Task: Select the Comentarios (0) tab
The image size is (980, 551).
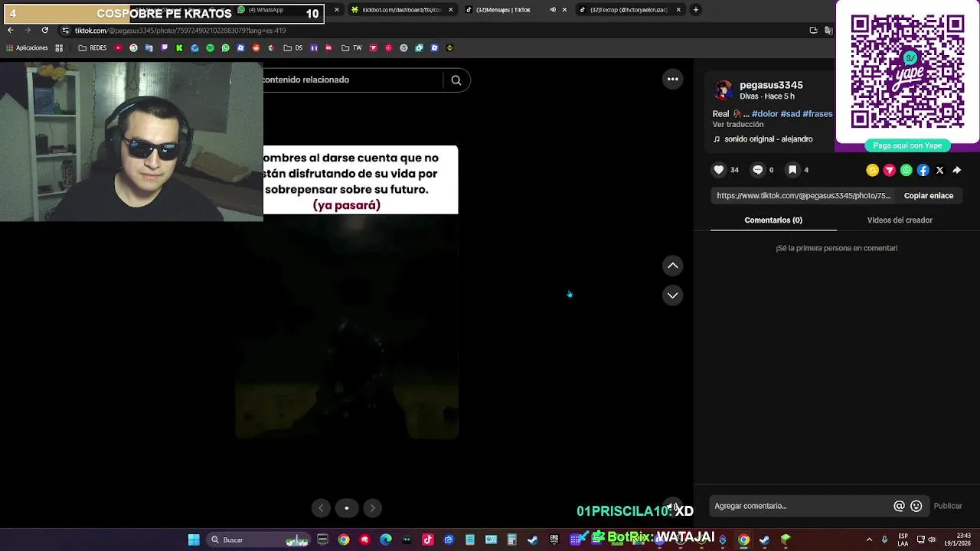Action: (x=773, y=220)
